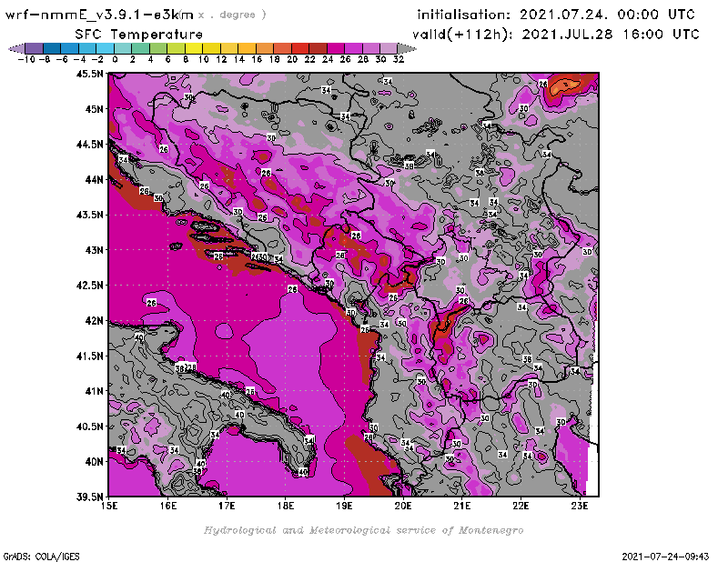
Task: Click the longitude label 19E
Action: point(345,506)
